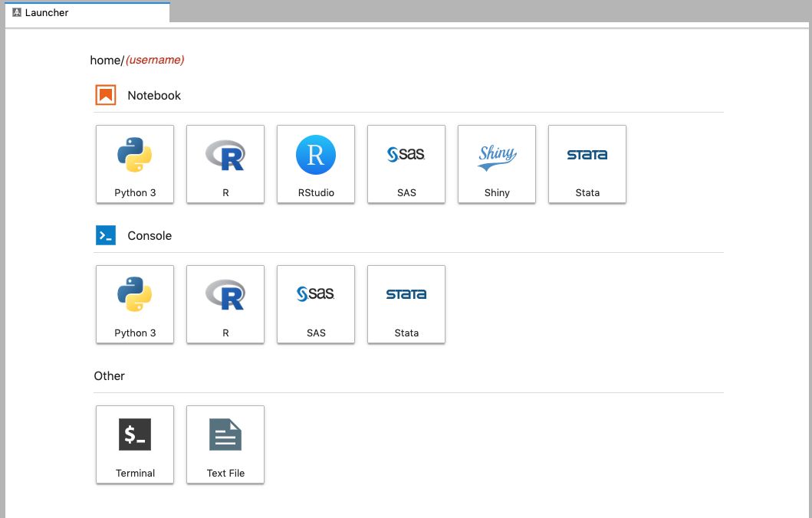Open a Python 3 console
Viewport: 812px width, 518px height.
click(x=135, y=304)
